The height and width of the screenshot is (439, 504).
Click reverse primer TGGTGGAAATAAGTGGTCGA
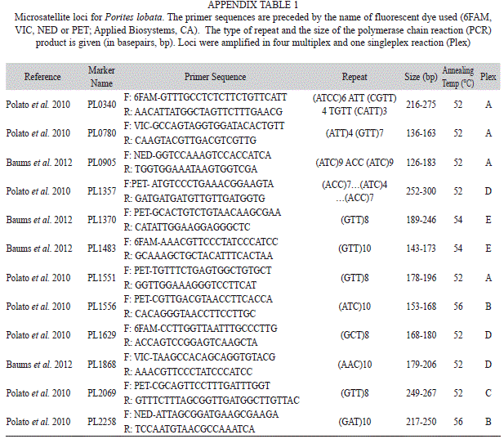(x=196, y=169)
